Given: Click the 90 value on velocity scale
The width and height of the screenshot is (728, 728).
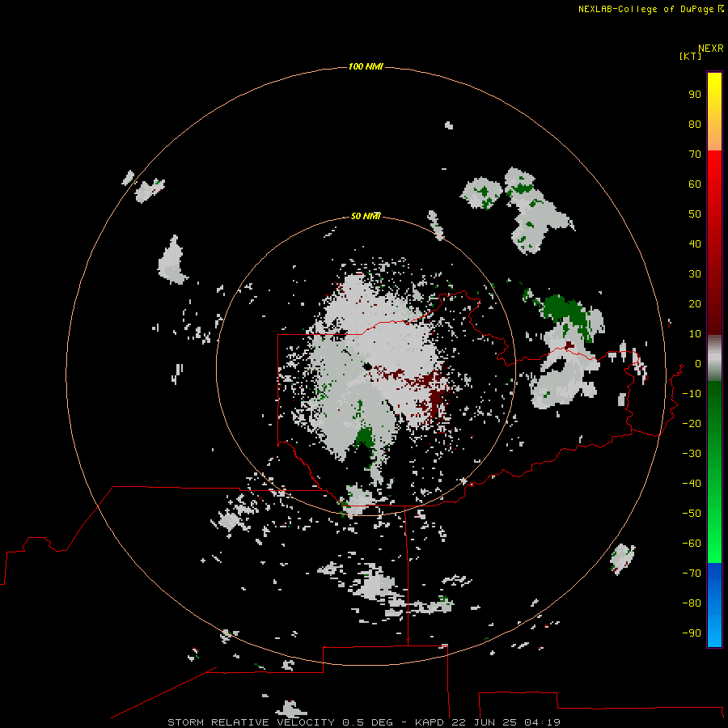Looking at the screenshot, I should point(695,95).
